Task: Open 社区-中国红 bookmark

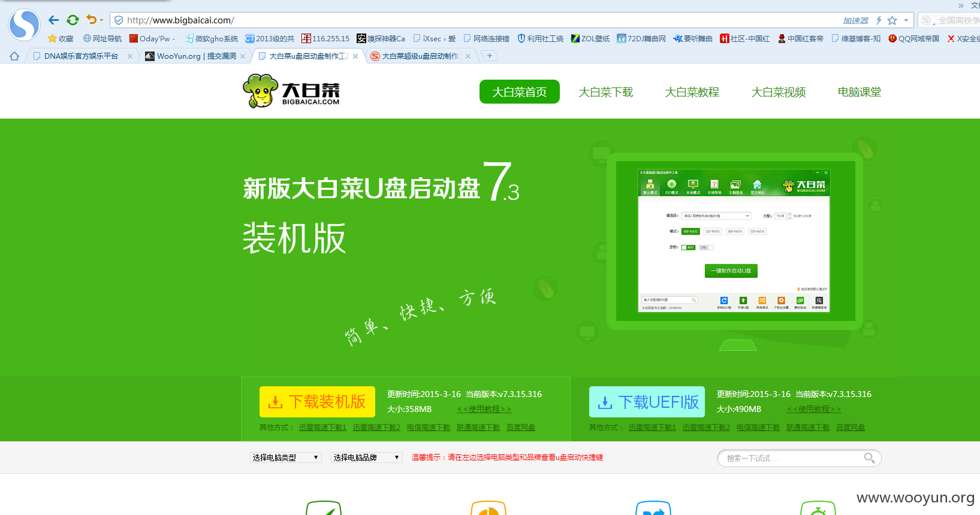Action: click(x=745, y=38)
